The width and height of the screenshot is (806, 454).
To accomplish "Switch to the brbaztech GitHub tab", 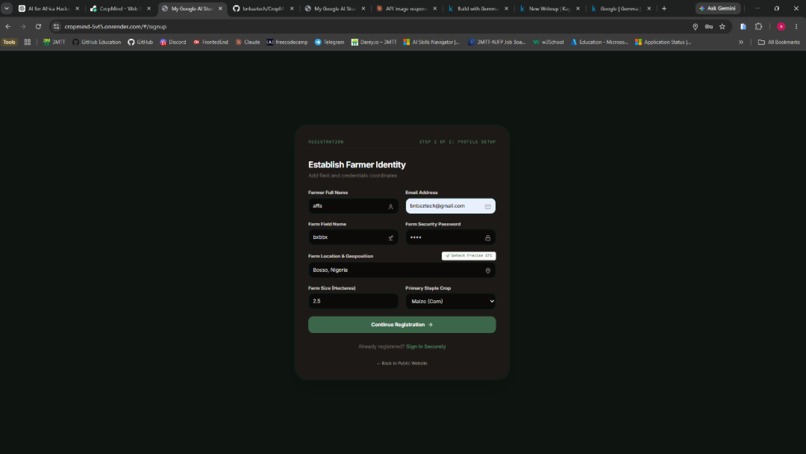I will click(x=264, y=8).
